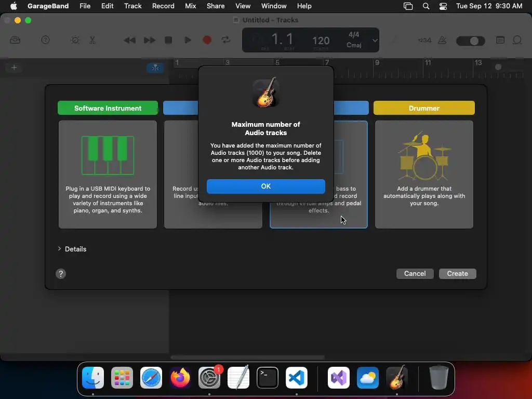Open the Edit menu
The height and width of the screenshot is (399, 532).
107,6
